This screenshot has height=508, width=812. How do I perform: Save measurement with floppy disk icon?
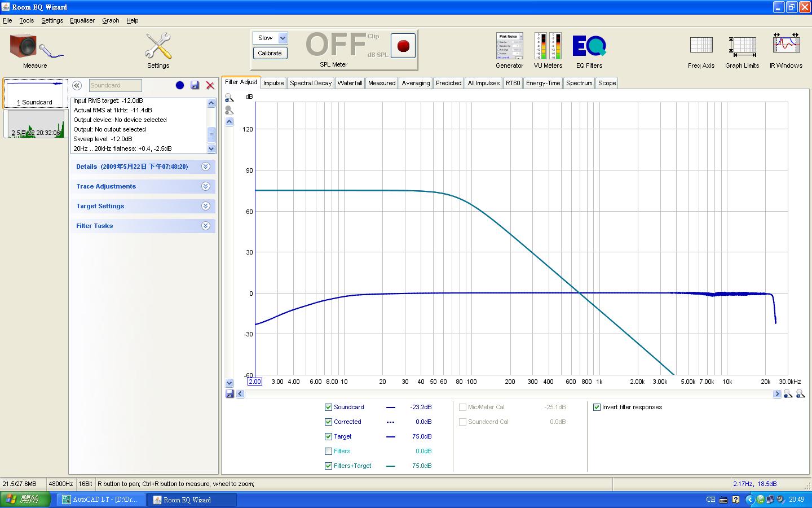click(195, 85)
